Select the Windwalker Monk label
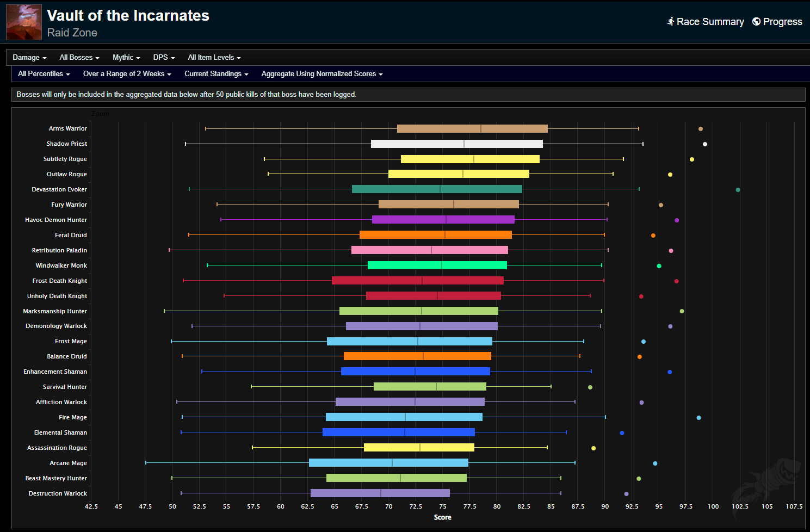Screen dimensions: 810x532 [x=61, y=265]
